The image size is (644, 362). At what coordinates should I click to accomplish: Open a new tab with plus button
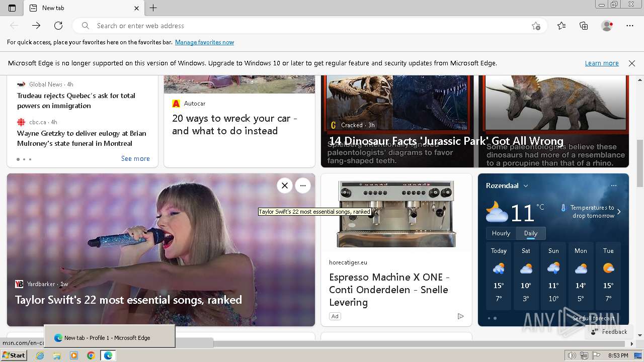click(153, 8)
